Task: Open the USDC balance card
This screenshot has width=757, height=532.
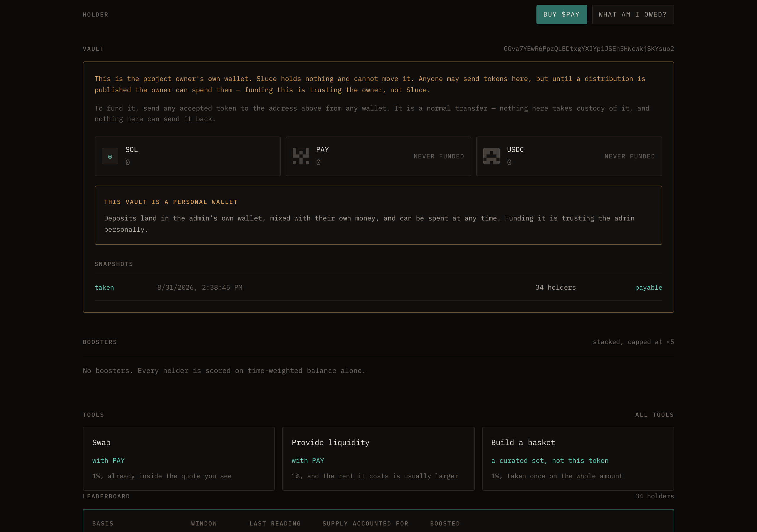Action: (569, 156)
